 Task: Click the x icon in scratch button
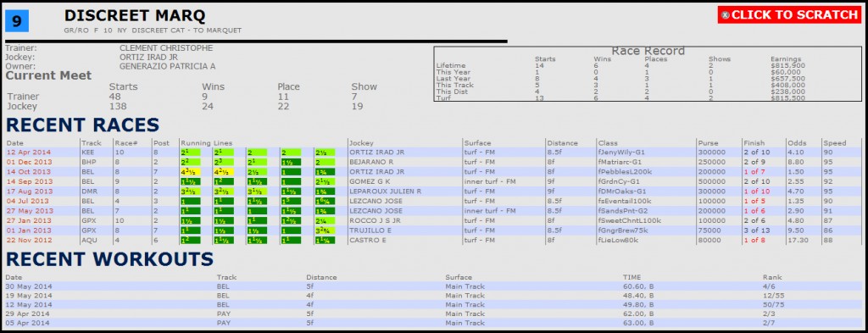(x=726, y=15)
